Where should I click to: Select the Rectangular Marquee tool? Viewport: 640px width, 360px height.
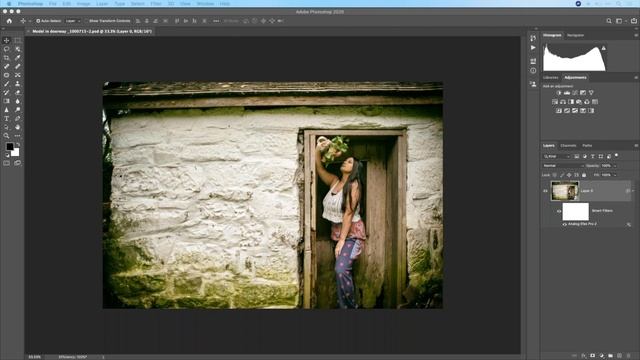click(x=18, y=40)
